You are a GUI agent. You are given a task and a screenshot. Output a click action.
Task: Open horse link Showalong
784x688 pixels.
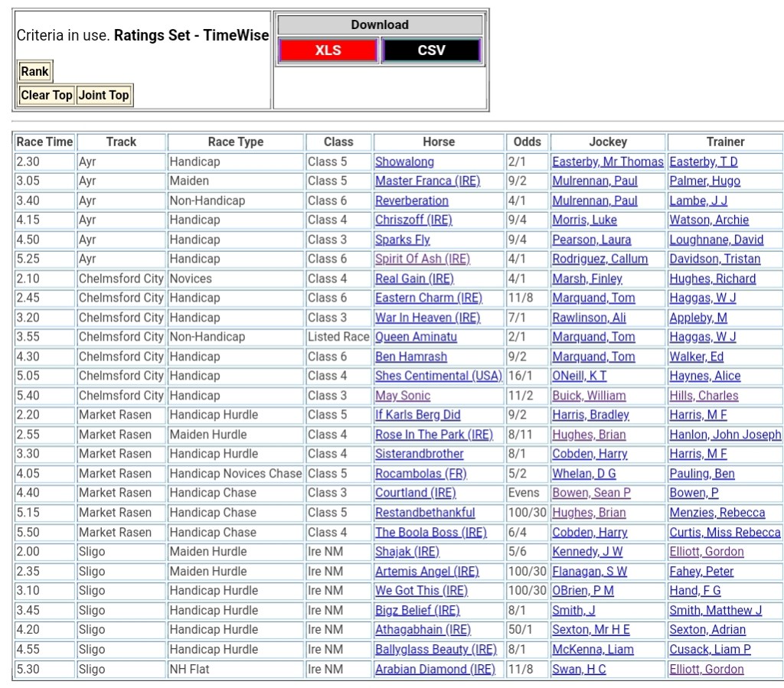pyautogui.click(x=404, y=162)
